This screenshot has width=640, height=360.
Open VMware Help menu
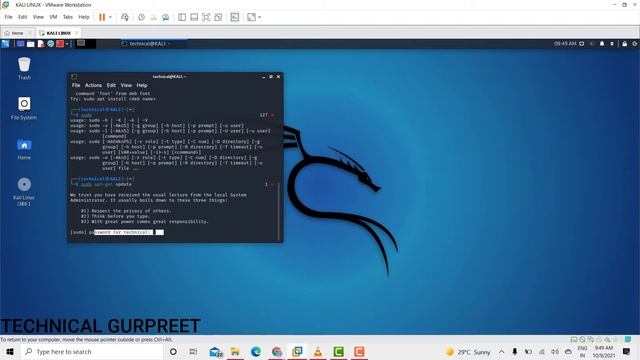[x=84, y=17]
